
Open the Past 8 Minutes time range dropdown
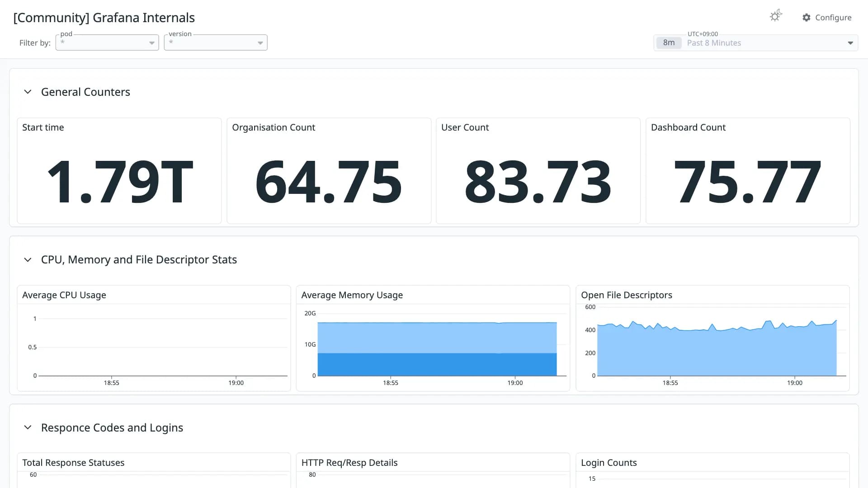click(x=756, y=43)
